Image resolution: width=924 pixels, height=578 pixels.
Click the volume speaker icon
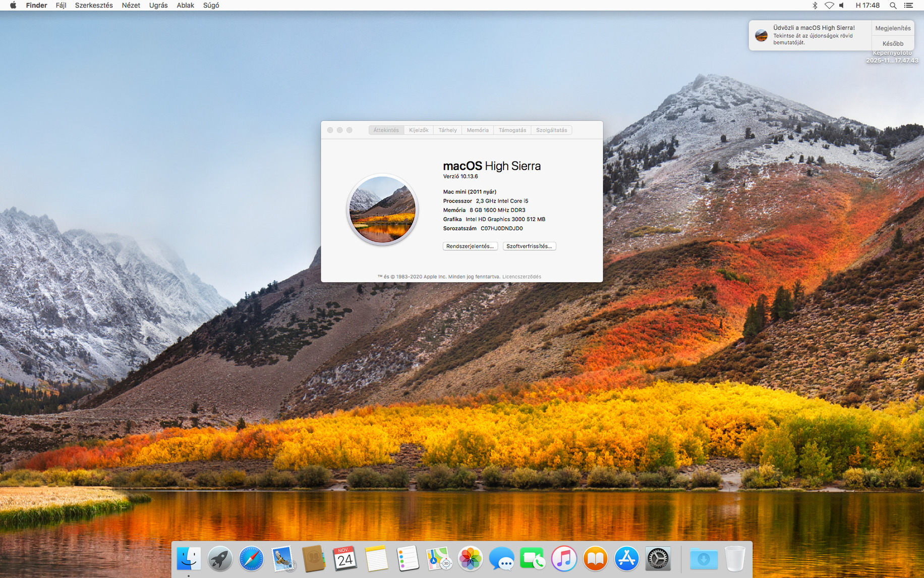tap(842, 6)
